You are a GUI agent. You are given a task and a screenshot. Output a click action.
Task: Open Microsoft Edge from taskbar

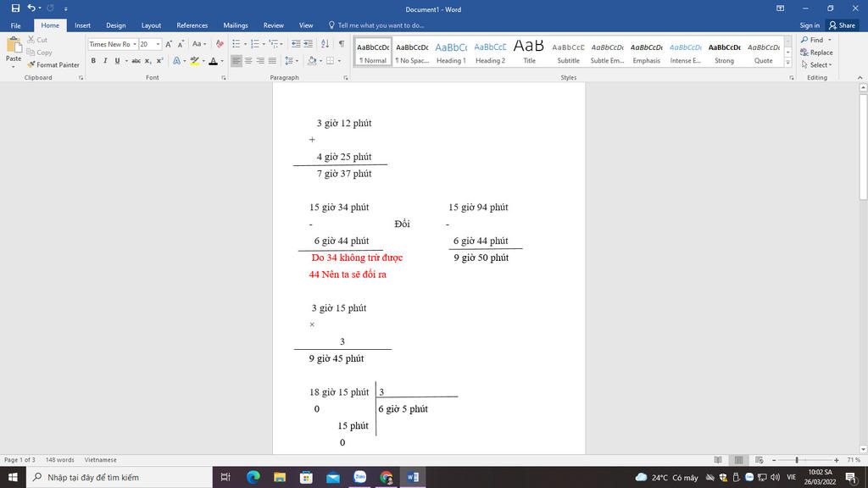point(253,477)
